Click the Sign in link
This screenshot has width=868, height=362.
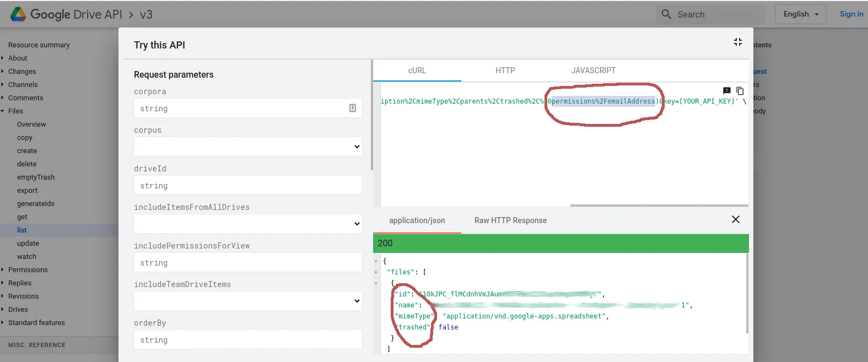click(x=851, y=14)
